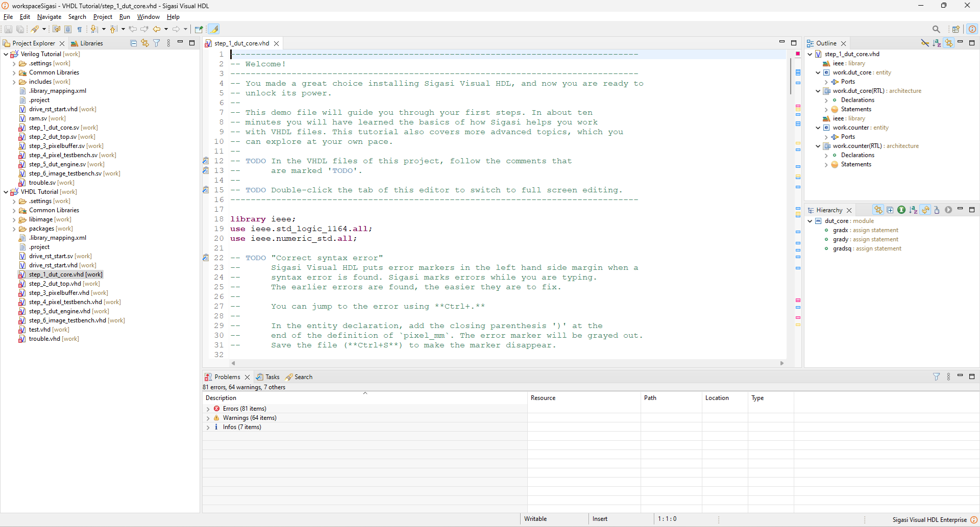The height and width of the screenshot is (527, 980).
Task: Click the Filter funnel icon in Project Explorer
Action: pyautogui.click(x=157, y=43)
